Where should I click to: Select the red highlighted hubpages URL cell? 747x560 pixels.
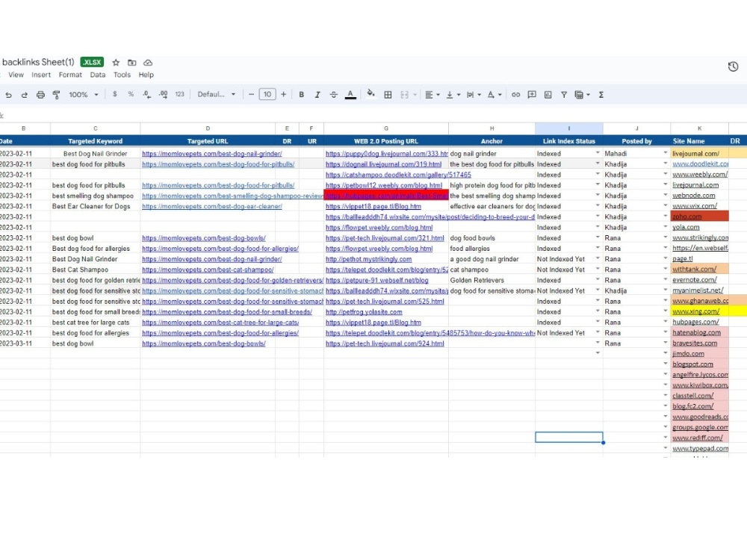tap(386, 195)
